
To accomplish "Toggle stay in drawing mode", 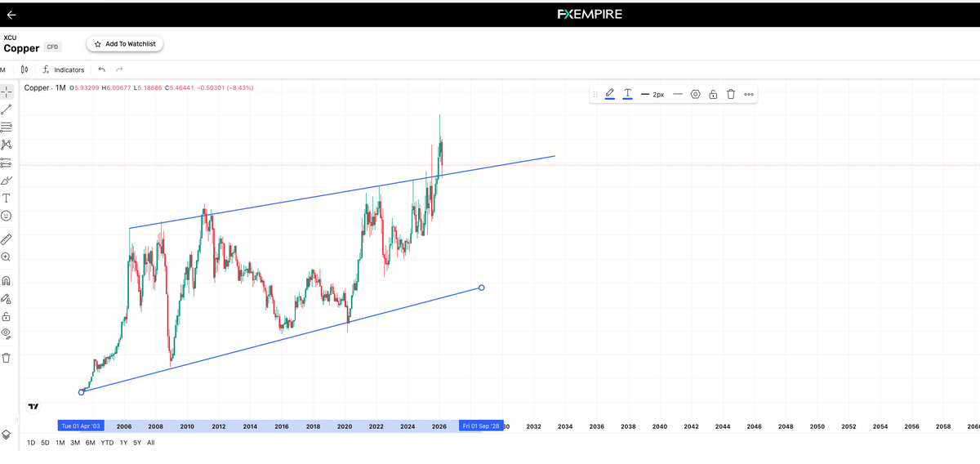I will (7, 299).
